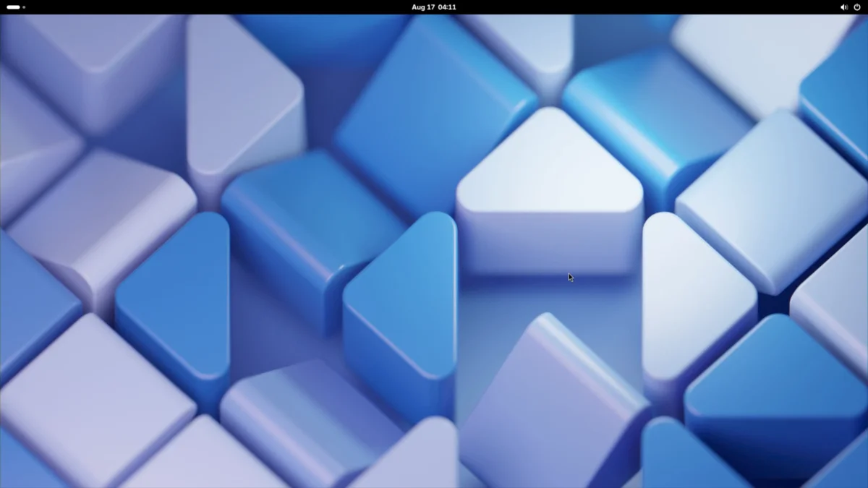The height and width of the screenshot is (488, 868).
Task: Expand quick settings from top-right status area
Action: (x=850, y=7)
